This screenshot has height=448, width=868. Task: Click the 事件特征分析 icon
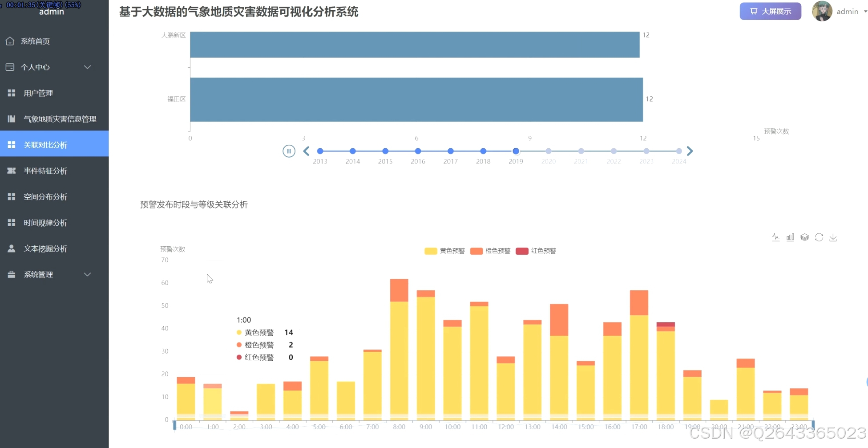click(x=12, y=171)
